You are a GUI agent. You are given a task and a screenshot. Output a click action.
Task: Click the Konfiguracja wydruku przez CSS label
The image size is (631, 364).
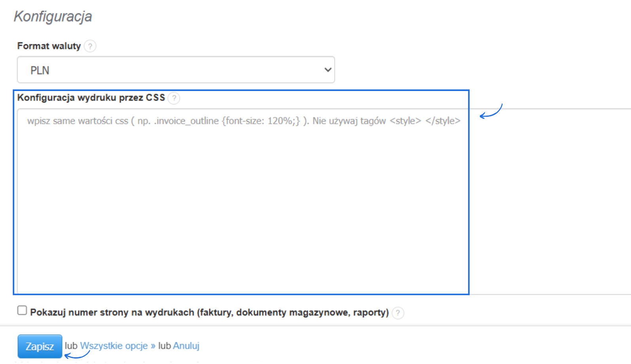[x=91, y=98]
